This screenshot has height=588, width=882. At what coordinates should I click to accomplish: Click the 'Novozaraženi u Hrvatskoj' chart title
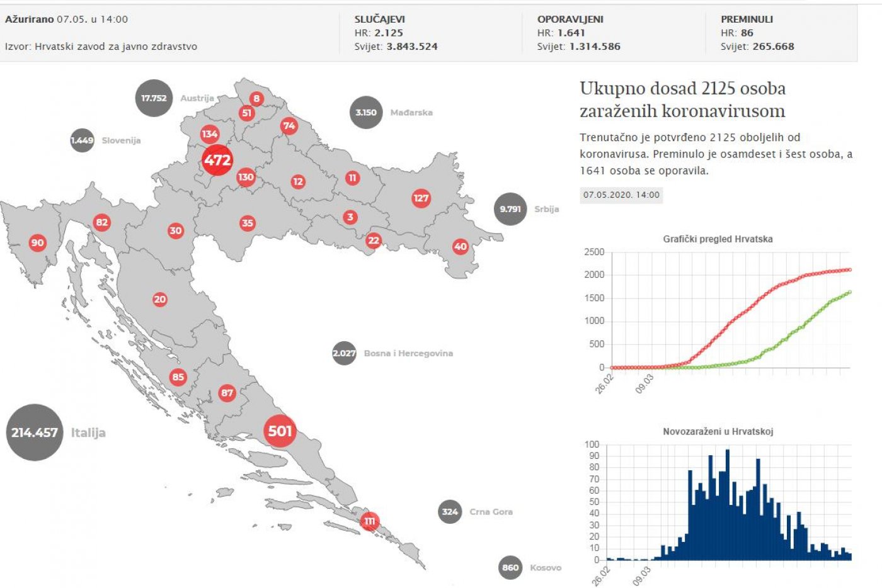718,432
